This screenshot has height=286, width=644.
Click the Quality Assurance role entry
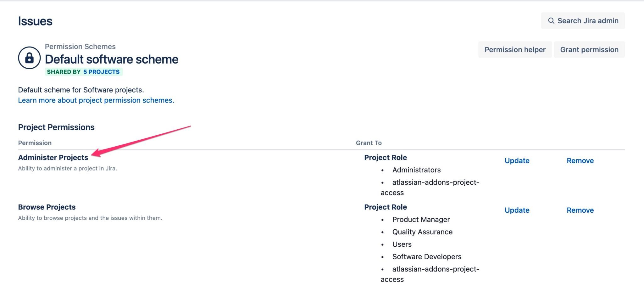(x=422, y=232)
